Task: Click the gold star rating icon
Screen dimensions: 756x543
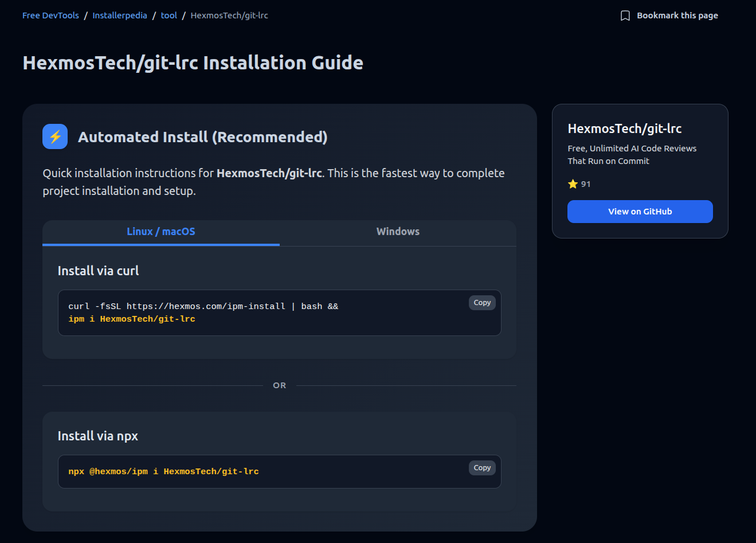Action: (x=573, y=184)
